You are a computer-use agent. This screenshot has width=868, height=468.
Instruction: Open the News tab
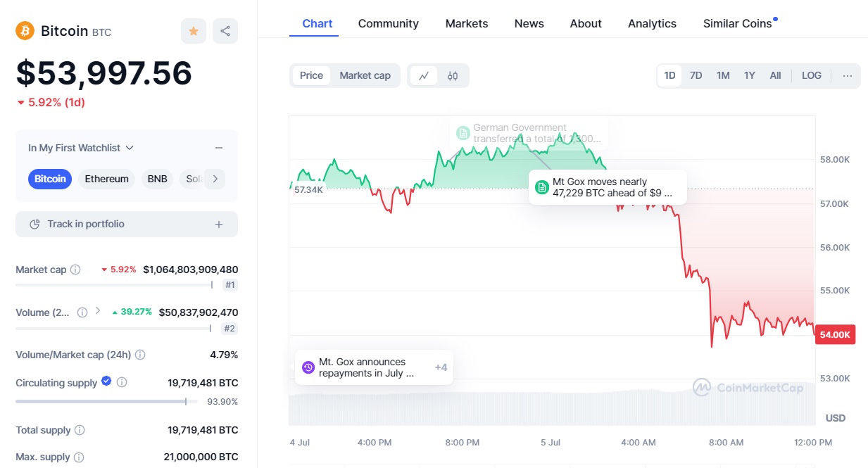529,24
